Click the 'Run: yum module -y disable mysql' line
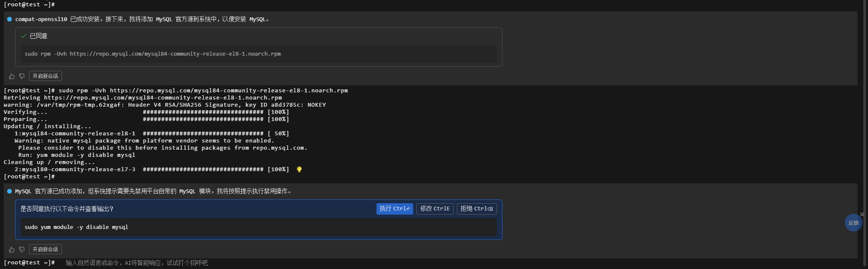 point(77,155)
